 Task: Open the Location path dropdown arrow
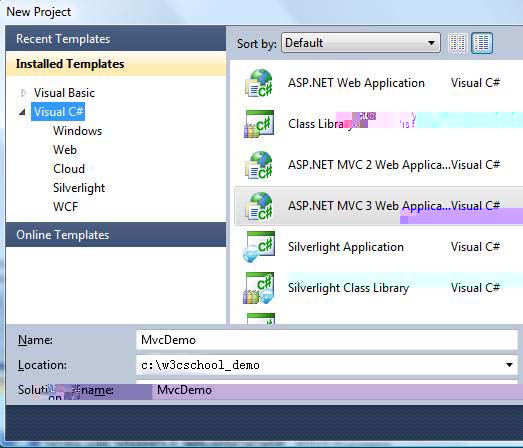coord(509,365)
